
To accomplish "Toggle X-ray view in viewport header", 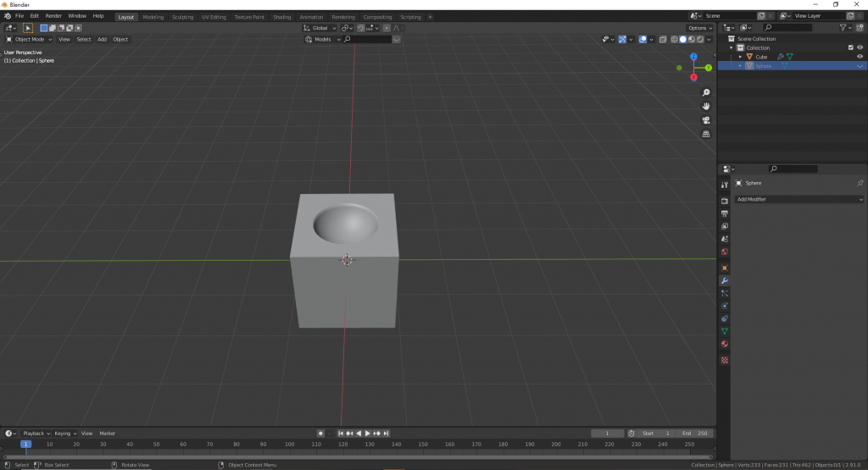I will (664, 39).
